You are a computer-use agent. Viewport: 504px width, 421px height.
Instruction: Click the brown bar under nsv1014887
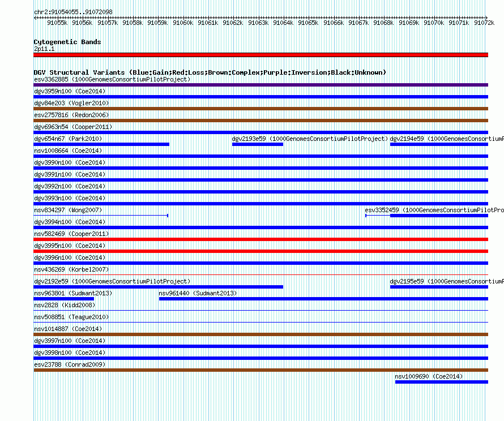pyautogui.click(x=260, y=334)
